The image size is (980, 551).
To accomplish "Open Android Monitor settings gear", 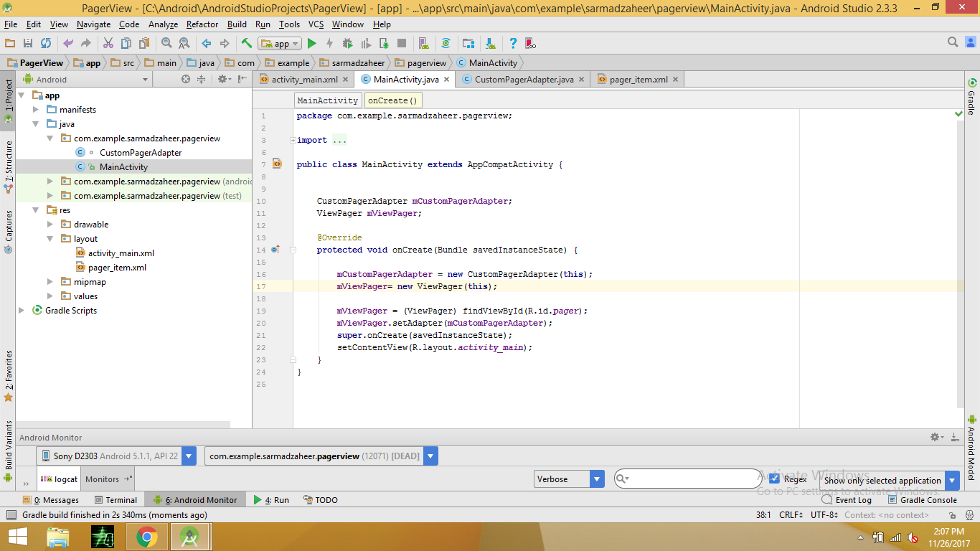I will [x=936, y=437].
